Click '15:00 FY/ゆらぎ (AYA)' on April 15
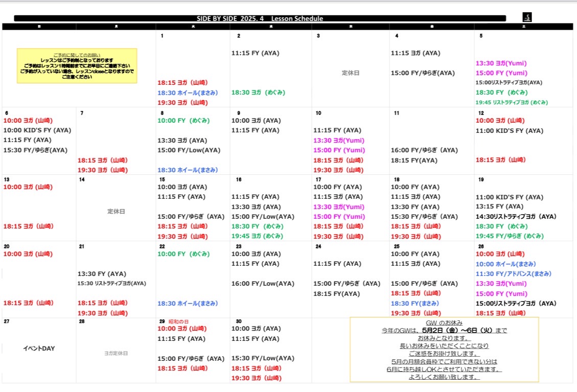577x392 pixels. (191, 216)
